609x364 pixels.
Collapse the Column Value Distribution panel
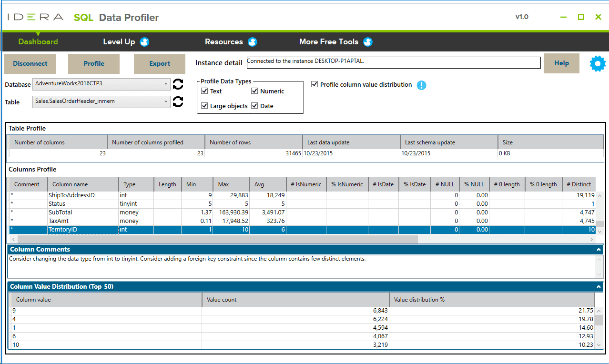click(599, 287)
